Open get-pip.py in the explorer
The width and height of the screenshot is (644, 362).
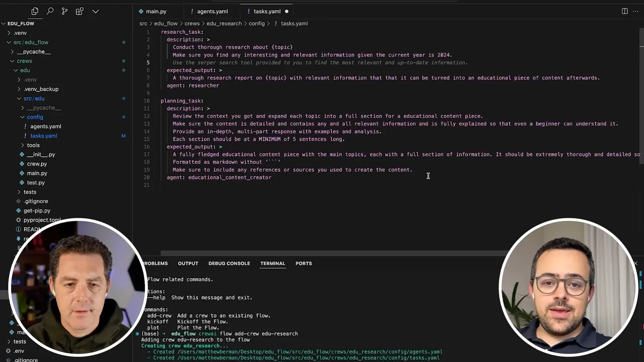(x=37, y=210)
